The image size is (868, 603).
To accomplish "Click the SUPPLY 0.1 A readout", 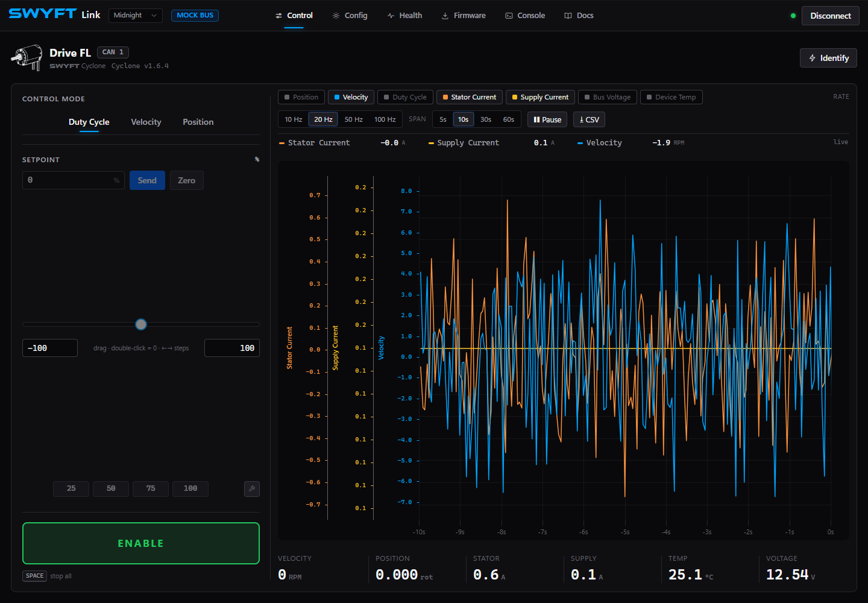I will [587, 569].
